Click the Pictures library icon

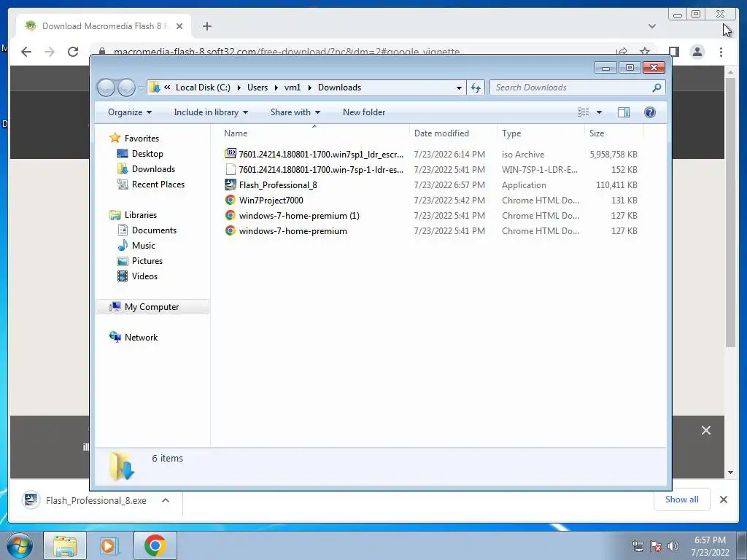point(123,261)
